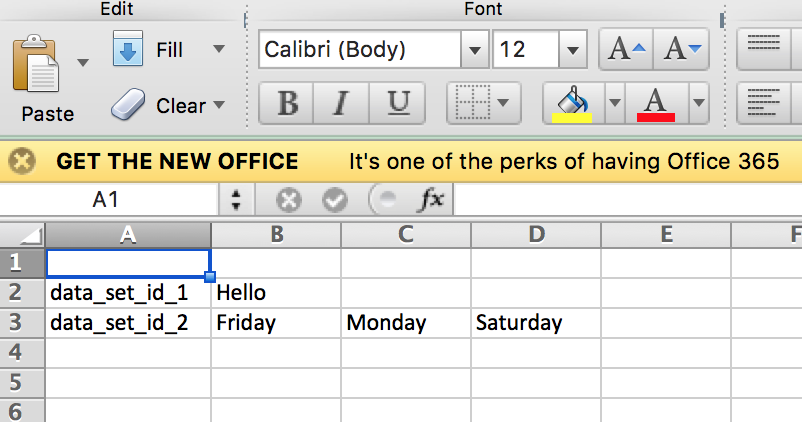Toggle Bold formatting
Viewport: 802px width, 422px height.
click(288, 102)
